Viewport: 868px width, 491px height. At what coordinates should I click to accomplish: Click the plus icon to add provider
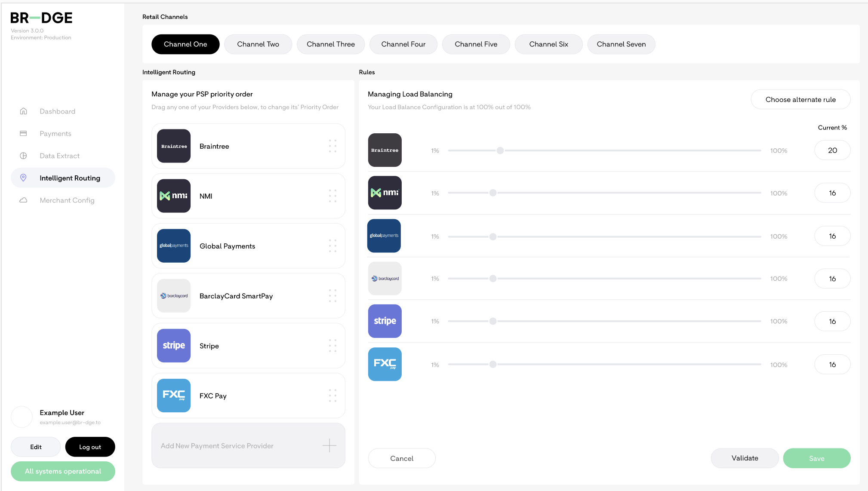click(x=329, y=445)
